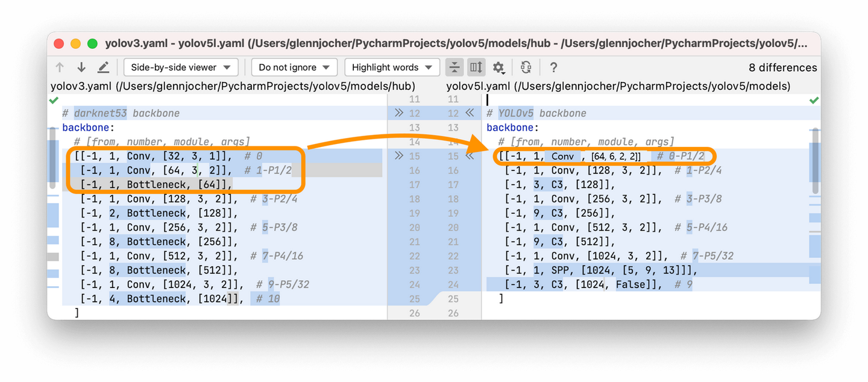Click the green checkmark above yolov5l.yaml
This screenshot has height=382, width=868.
(x=814, y=100)
